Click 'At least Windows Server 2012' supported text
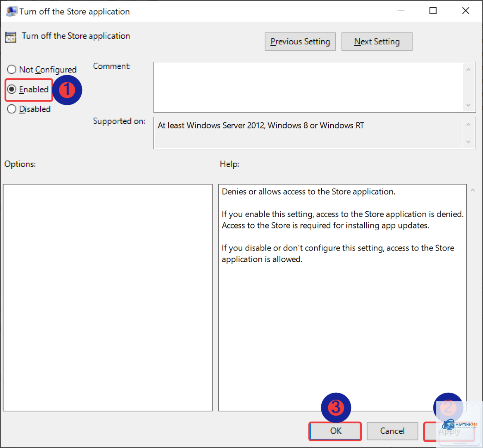The image size is (483, 448). click(x=261, y=125)
